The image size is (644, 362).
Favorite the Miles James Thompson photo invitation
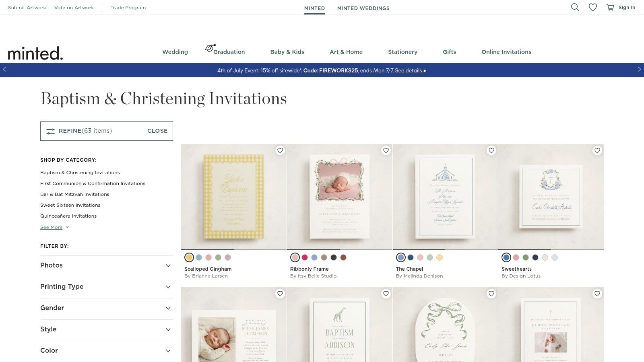280,294
